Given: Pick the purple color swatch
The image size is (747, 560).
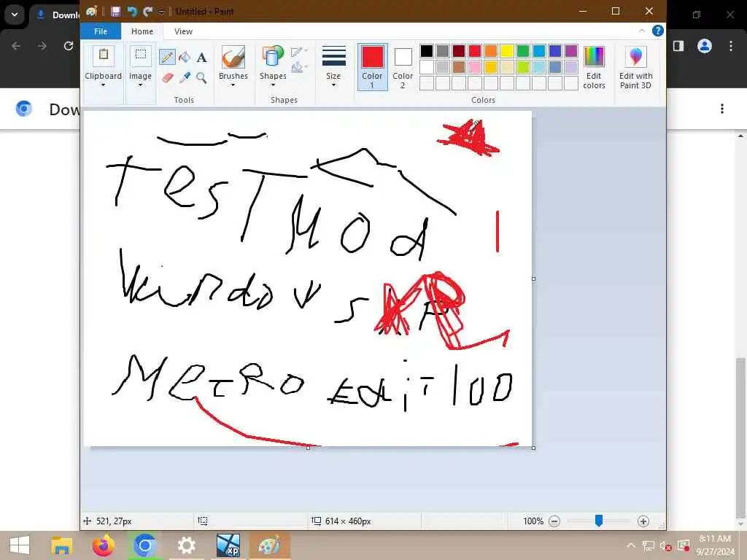Looking at the screenshot, I should tap(570, 51).
